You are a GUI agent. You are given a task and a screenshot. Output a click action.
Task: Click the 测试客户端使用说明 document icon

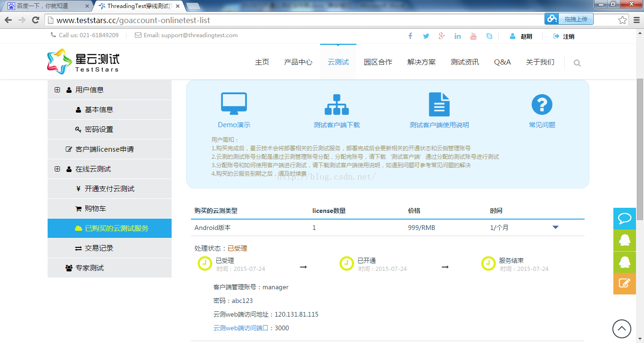pos(439,104)
